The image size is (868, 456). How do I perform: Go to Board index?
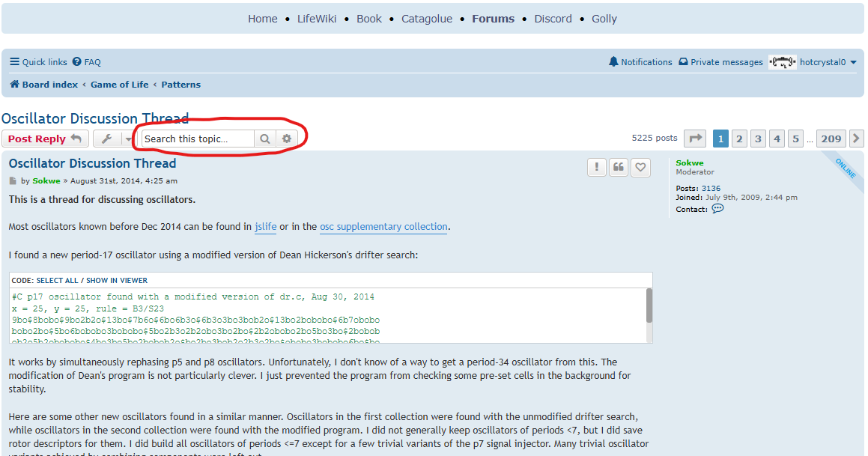[x=43, y=85]
